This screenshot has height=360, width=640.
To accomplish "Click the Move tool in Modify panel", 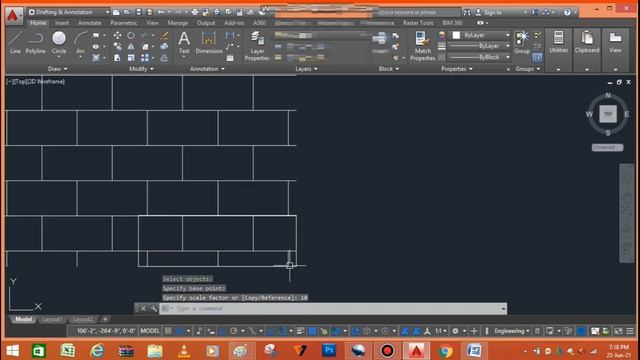I will point(118,36).
